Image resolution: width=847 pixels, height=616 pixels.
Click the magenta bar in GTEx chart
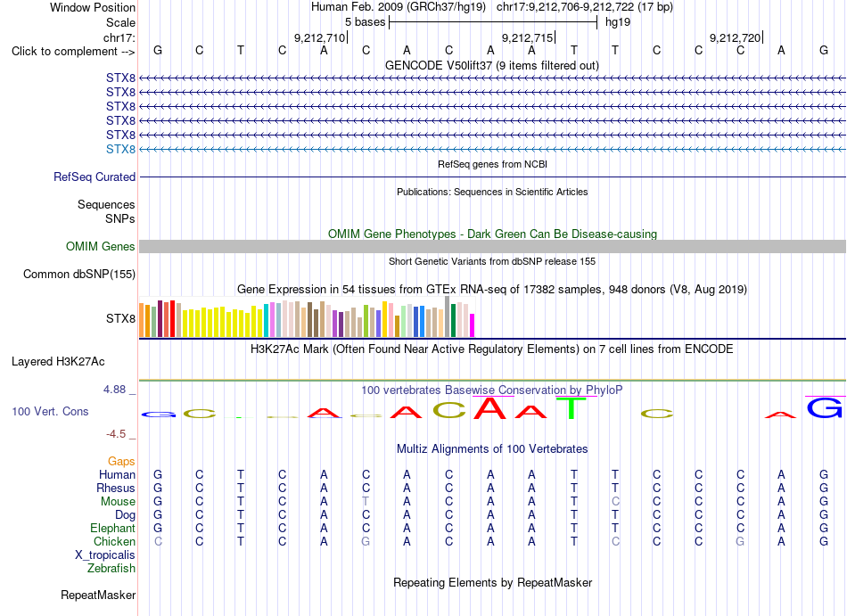tap(473, 325)
